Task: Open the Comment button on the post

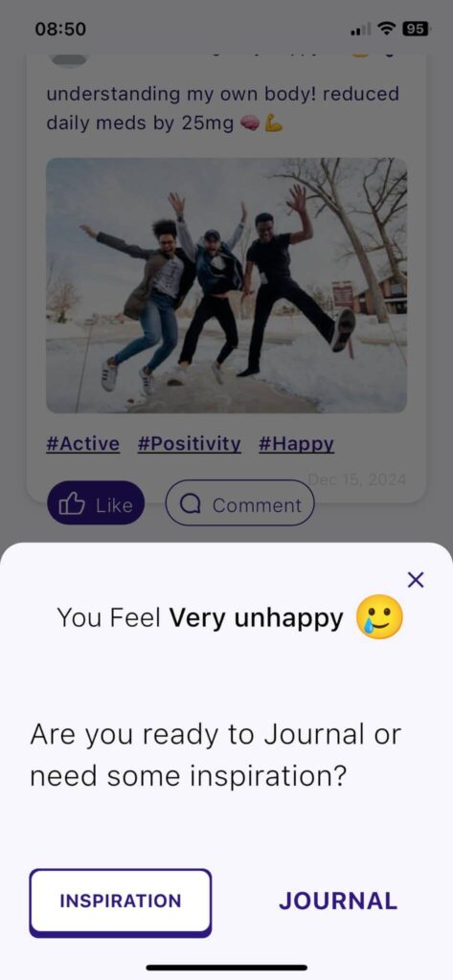Action: [x=239, y=502]
